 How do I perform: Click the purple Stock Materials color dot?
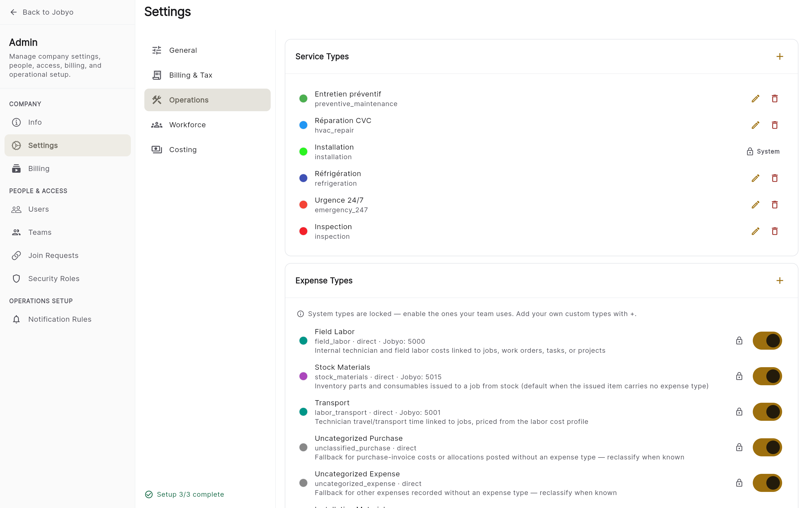click(x=303, y=376)
